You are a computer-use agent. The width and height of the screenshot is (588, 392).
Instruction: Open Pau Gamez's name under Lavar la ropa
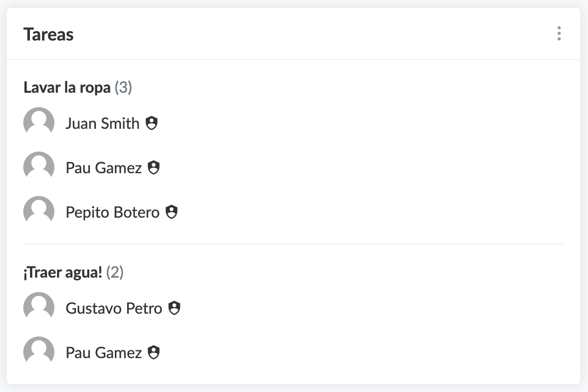click(104, 168)
